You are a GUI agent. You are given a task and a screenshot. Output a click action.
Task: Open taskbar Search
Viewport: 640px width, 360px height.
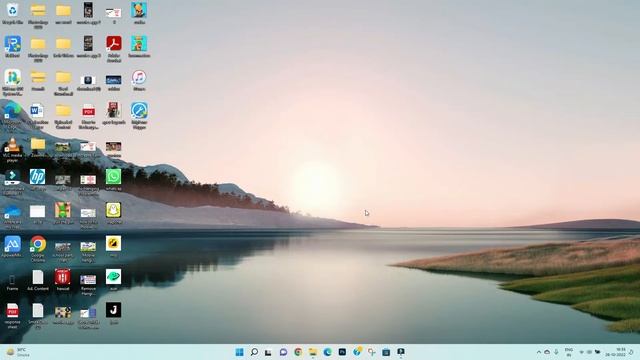pos(254,352)
